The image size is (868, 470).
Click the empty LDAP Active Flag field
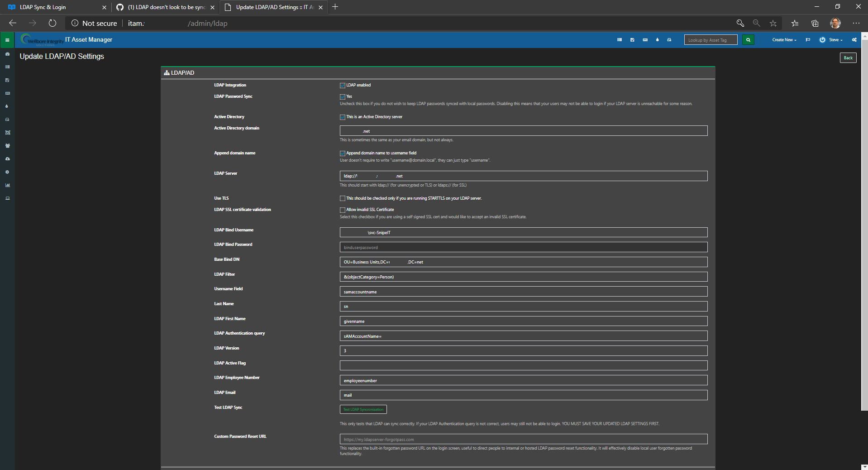click(x=524, y=365)
